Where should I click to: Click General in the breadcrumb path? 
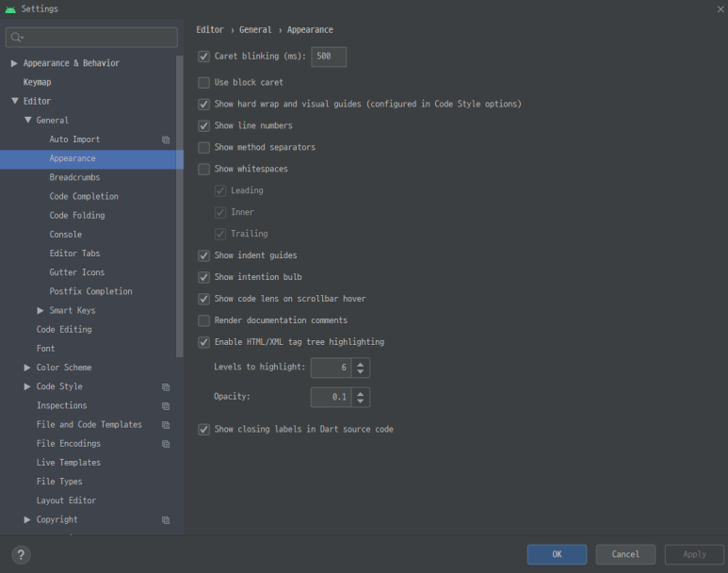[255, 30]
